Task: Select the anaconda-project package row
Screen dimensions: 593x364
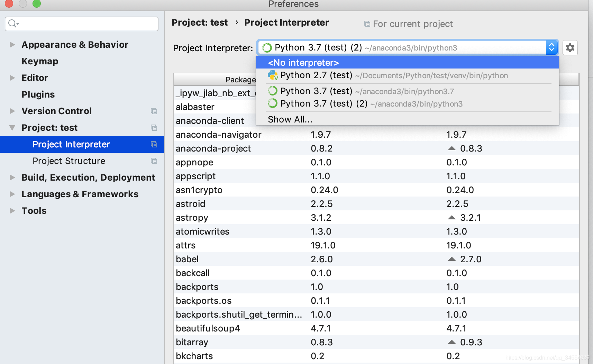Action: [376, 148]
